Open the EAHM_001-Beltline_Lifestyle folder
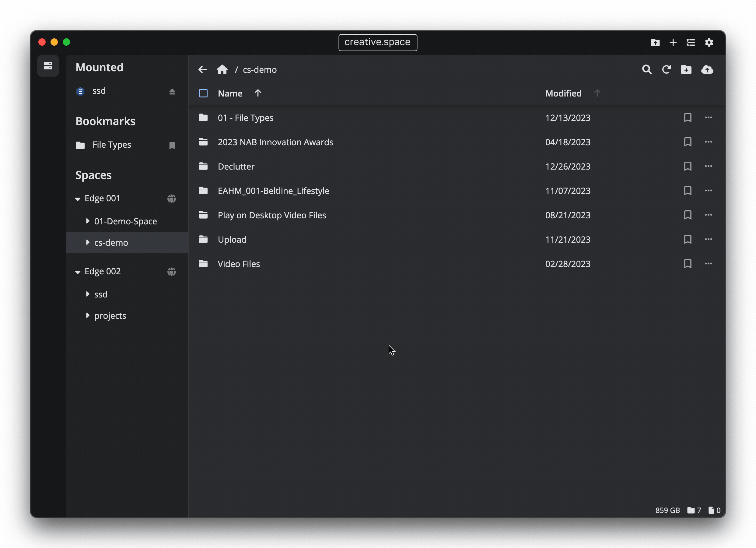The image size is (756, 548). click(273, 191)
